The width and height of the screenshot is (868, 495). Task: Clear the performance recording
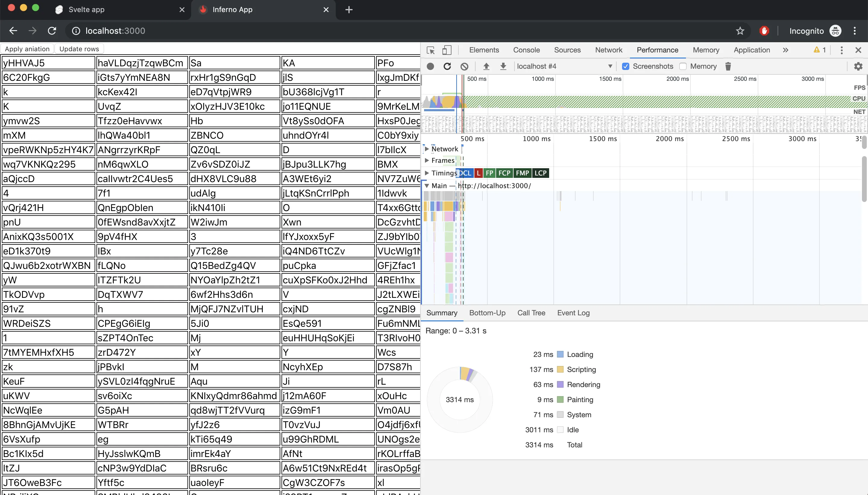[464, 66]
